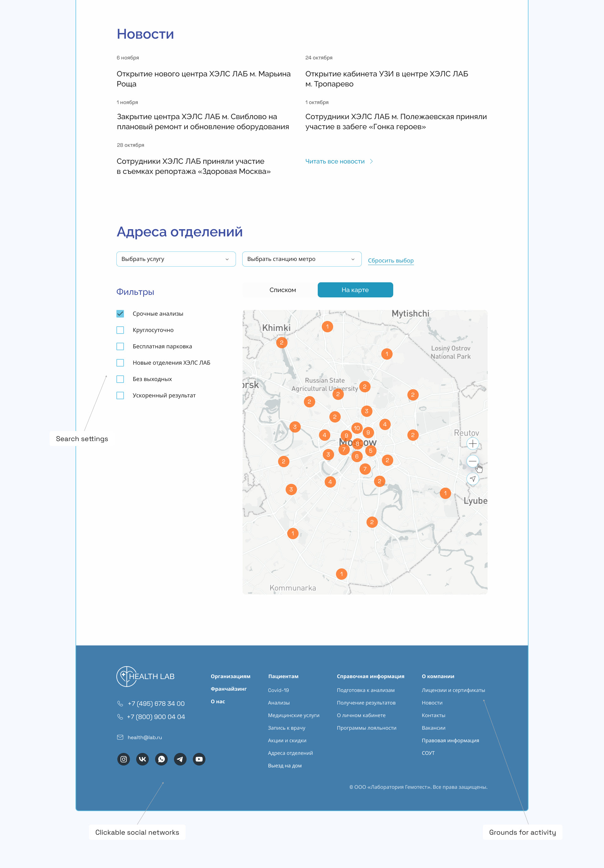
Task: Zoom in the map with plus button
Action: point(473,444)
